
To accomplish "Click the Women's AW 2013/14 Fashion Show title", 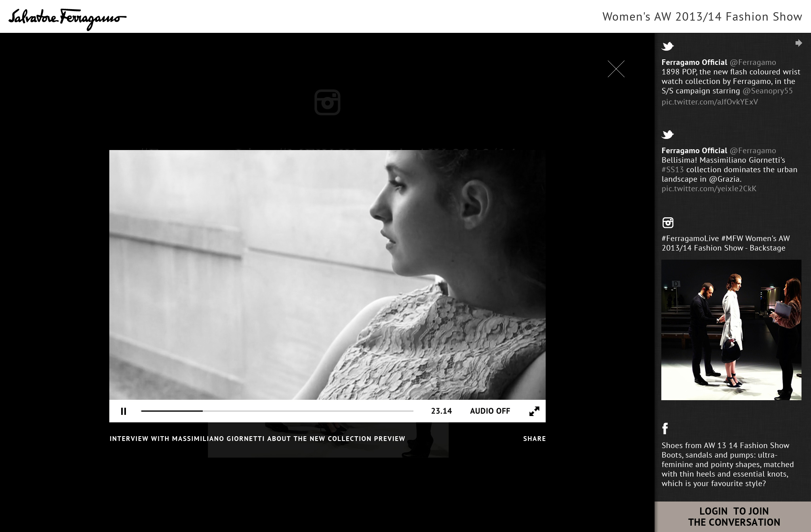I will (x=702, y=17).
